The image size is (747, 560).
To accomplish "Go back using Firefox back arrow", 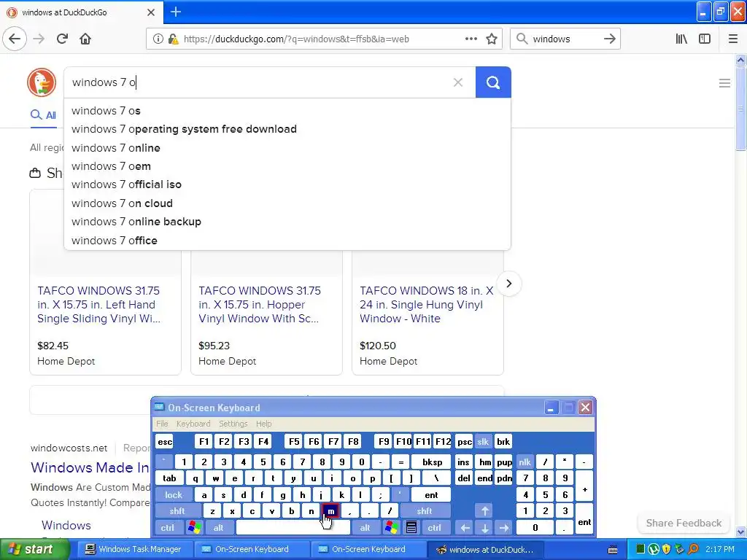I will coord(15,39).
